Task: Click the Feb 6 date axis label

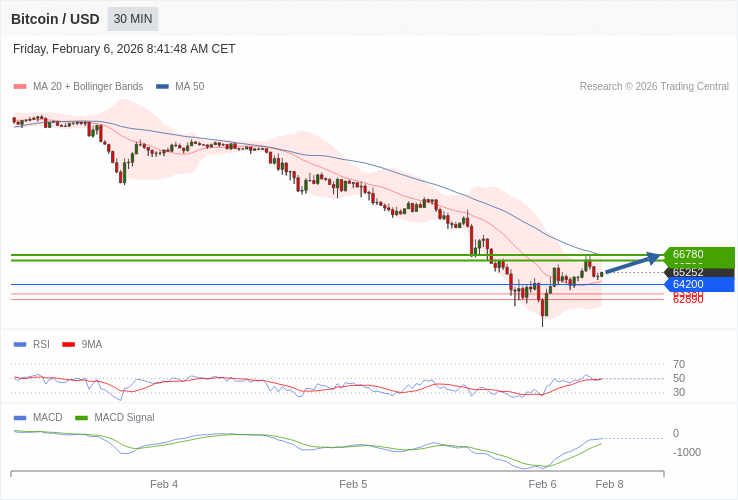Action: [x=542, y=484]
